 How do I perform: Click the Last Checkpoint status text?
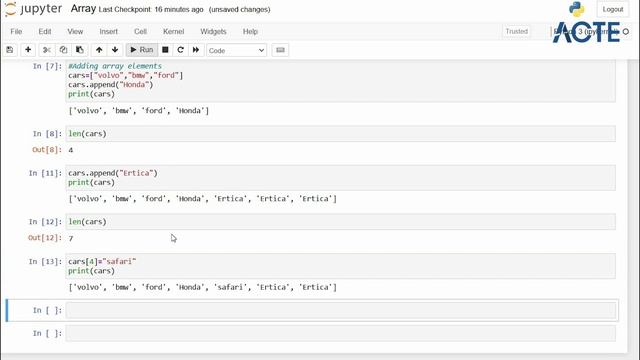tap(151, 9)
